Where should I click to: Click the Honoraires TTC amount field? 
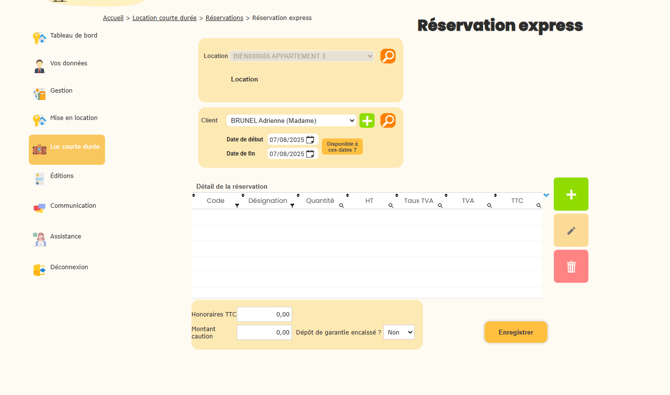[x=264, y=314]
